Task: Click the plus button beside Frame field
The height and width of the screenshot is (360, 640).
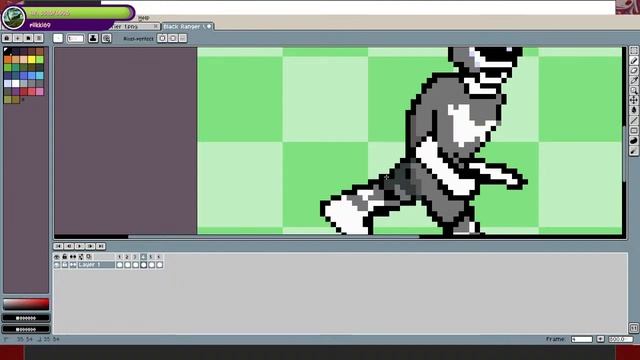Action: tap(600, 339)
